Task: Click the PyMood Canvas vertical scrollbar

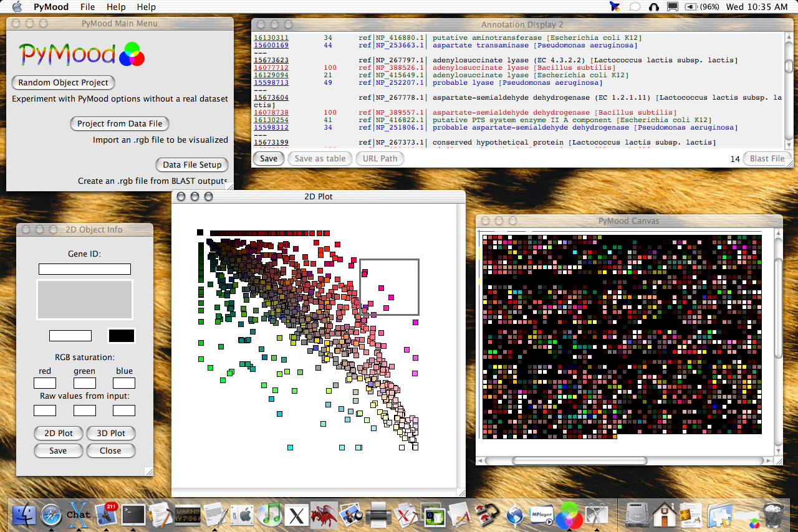Action: pyautogui.click(x=777, y=341)
